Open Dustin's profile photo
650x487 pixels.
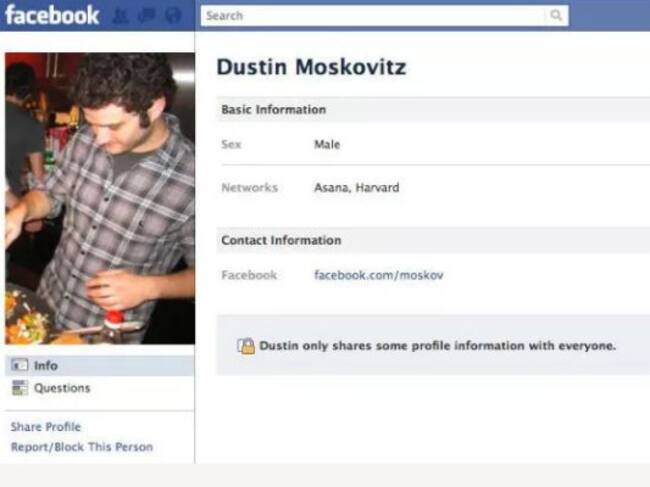click(x=100, y=199)
